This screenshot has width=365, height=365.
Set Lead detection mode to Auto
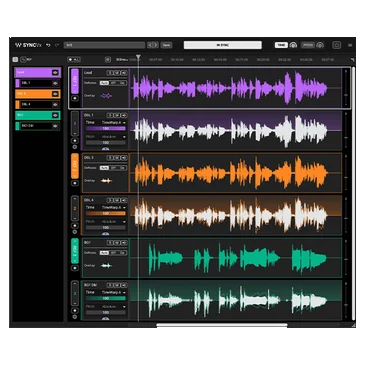pos(104,83)
